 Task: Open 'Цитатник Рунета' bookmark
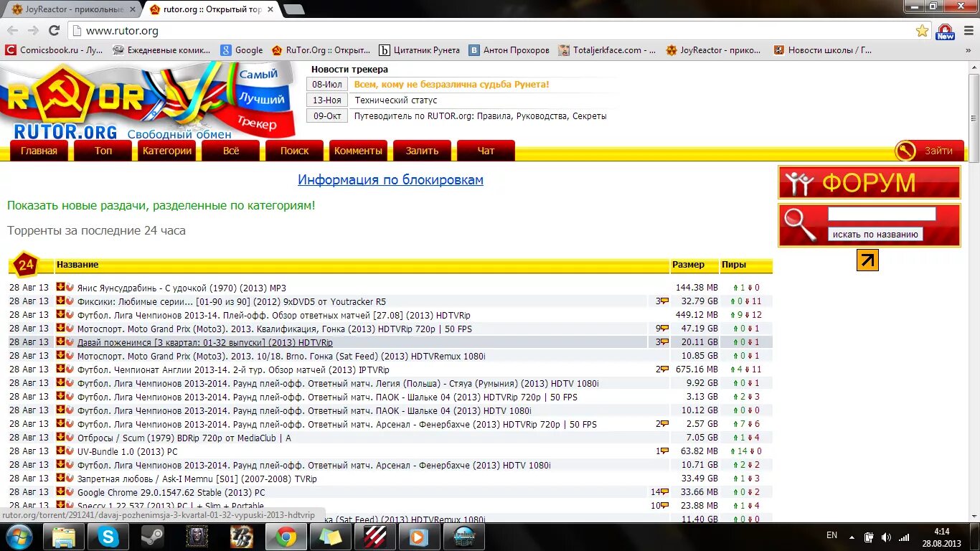tap(420, 50)
